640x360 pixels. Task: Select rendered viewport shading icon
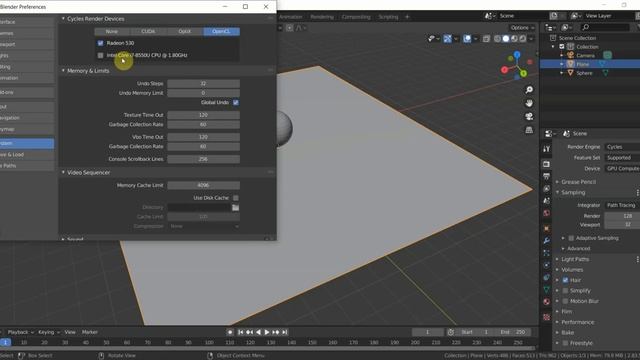pos(523,39)
